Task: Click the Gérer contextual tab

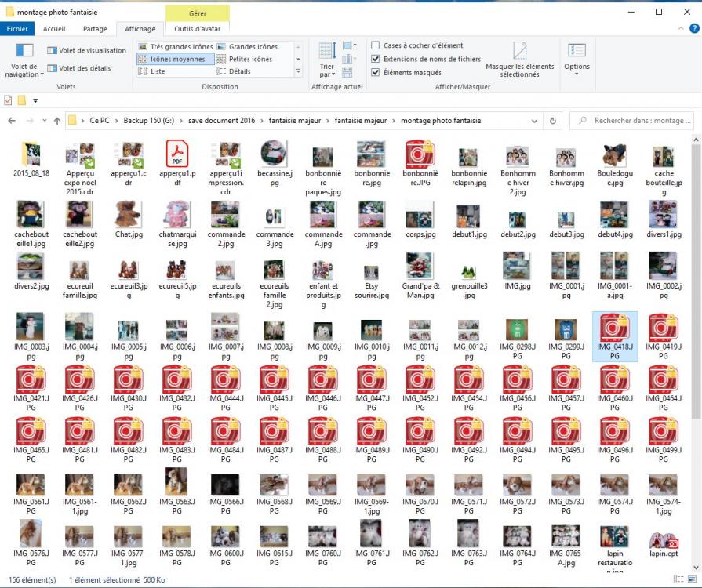Action: coord(198,13)
